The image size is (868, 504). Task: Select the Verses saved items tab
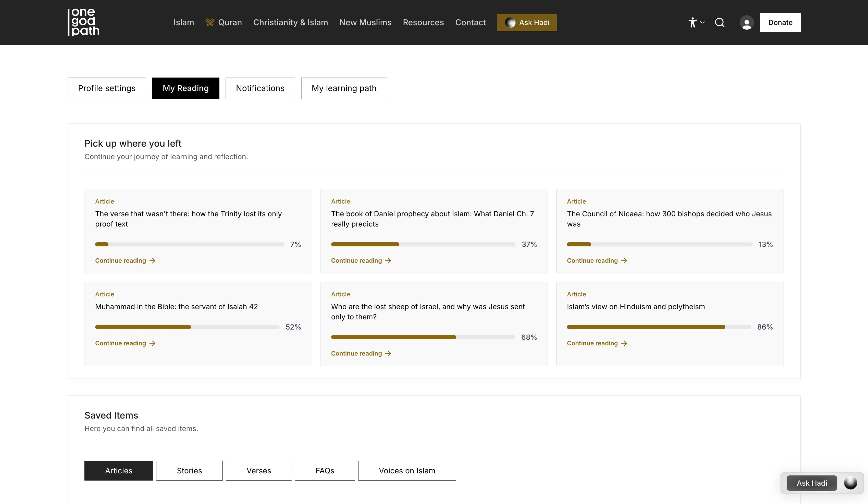coord(259,470)
